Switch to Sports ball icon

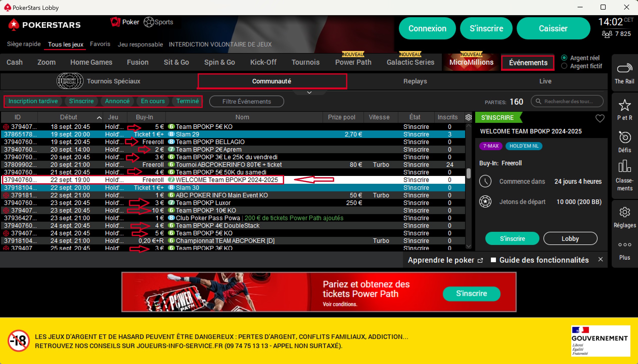pos(149,22)
